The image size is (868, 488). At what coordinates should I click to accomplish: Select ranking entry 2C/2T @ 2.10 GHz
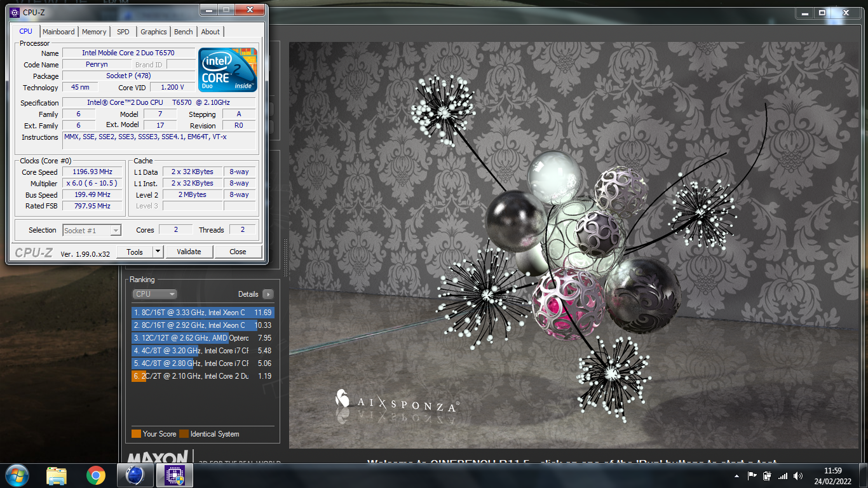[x=202, y=376]
